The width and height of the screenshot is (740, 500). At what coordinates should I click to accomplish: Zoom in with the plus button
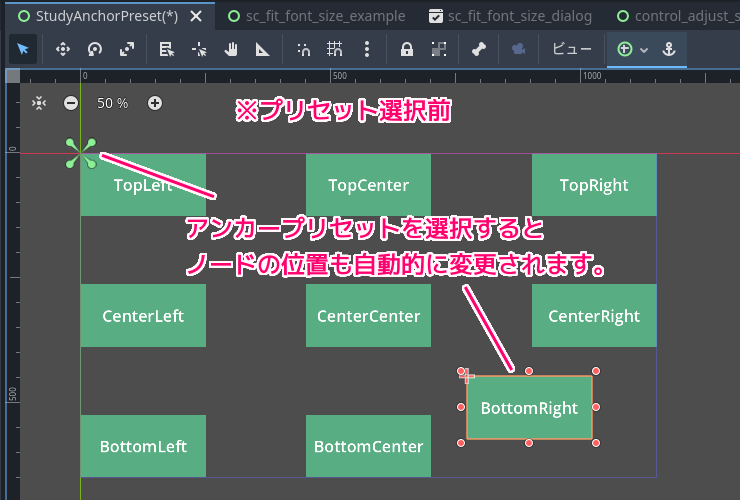[x=155, y=103]
